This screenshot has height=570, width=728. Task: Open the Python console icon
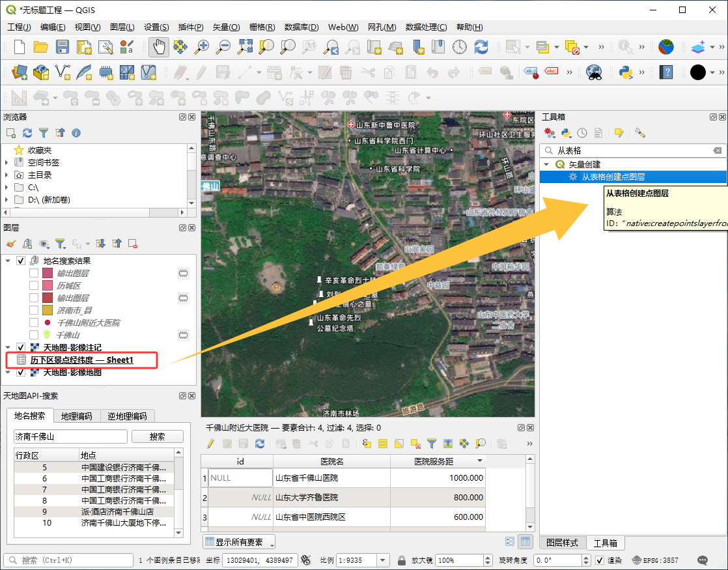(x=626, y=72)
